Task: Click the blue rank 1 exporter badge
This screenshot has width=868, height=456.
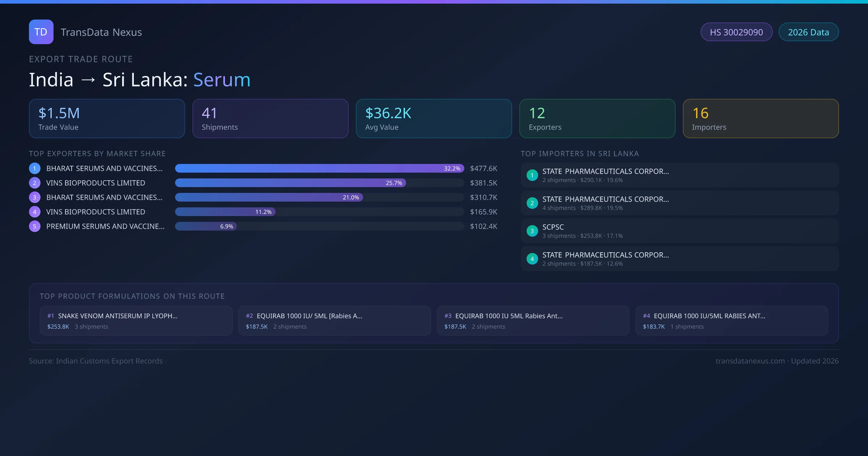Action: tap(34, 168)
